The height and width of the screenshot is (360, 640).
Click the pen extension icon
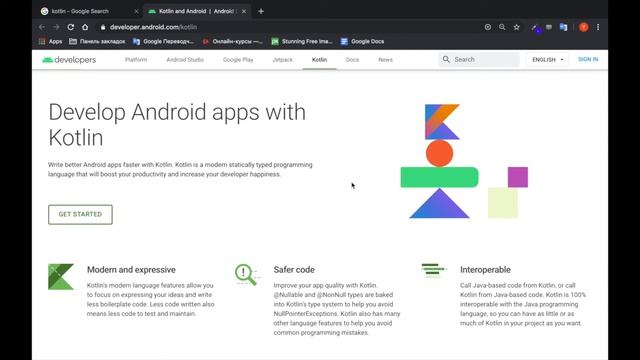tap(535, 27)
